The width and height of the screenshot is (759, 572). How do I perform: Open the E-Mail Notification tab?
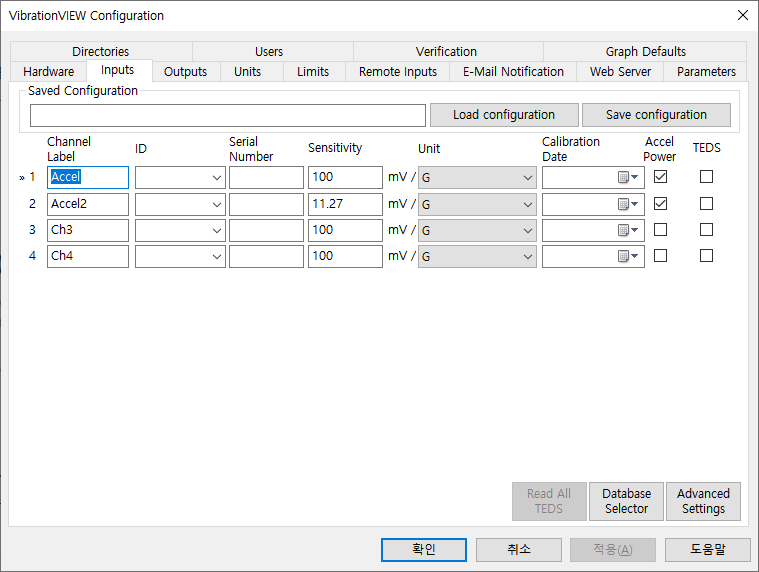point(513,72)
